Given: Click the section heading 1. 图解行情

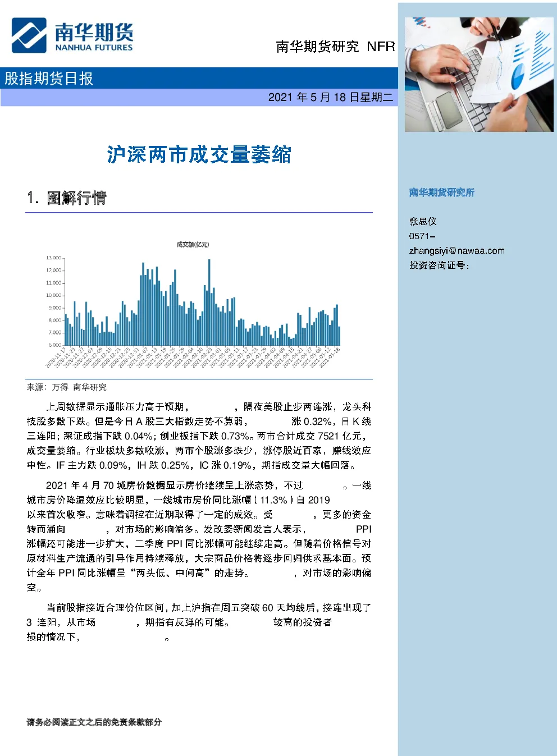Looking at the screenshot, I should pyautogui.click(x=66, y=198).
